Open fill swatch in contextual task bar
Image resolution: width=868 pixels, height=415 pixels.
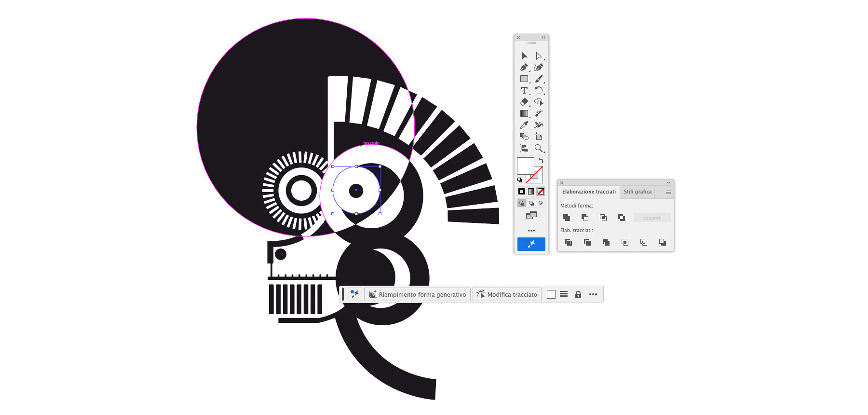(x=551, y=294)
